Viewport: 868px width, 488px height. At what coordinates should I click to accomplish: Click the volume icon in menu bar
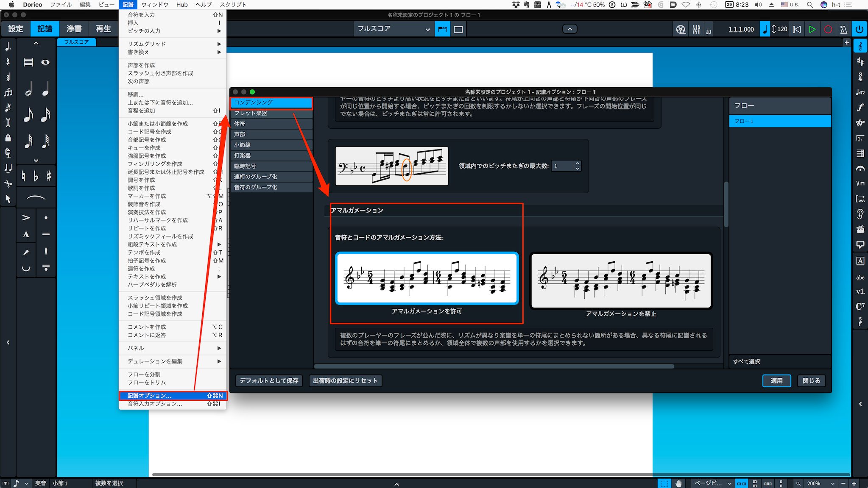click(758, 5)
